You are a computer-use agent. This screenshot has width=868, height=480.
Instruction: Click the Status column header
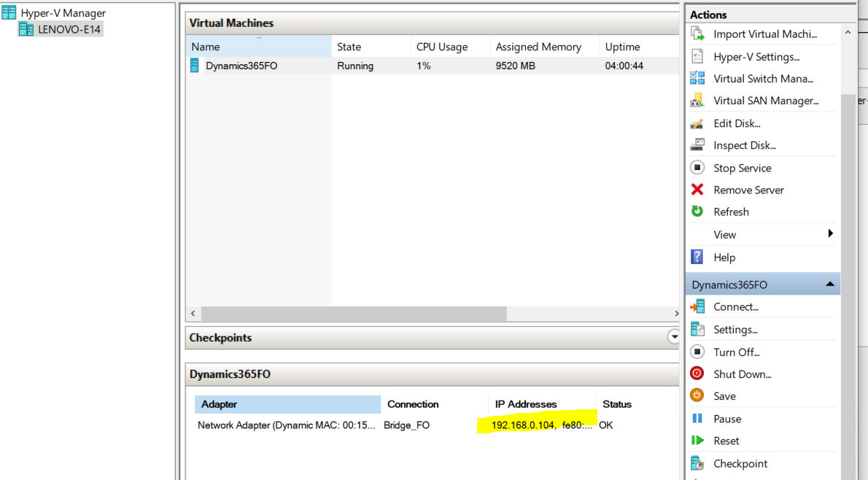[616, 404]
